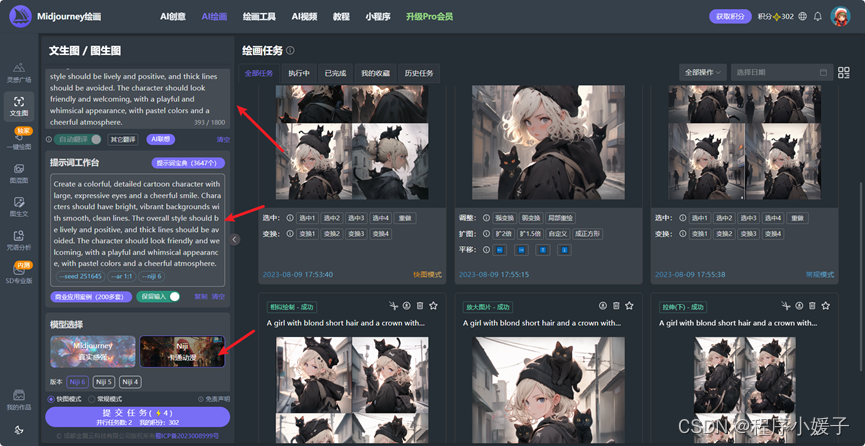Open the language globe icon

click(x=802, y=17)
